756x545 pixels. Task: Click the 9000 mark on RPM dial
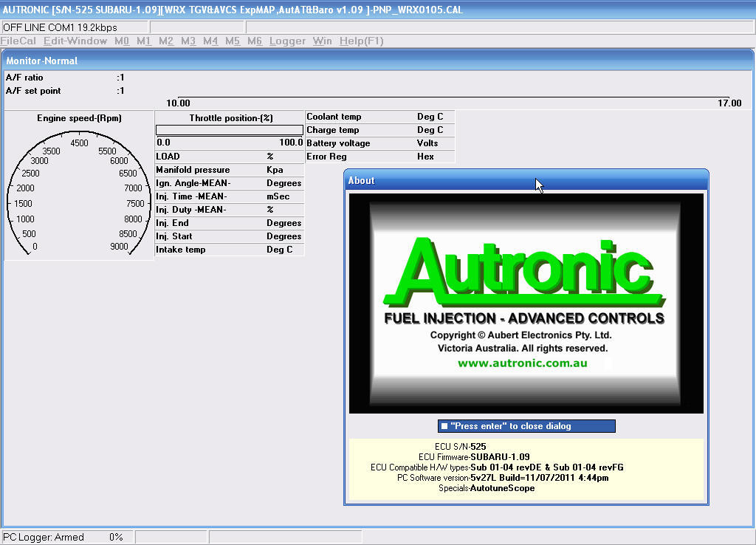click(119, 247)
